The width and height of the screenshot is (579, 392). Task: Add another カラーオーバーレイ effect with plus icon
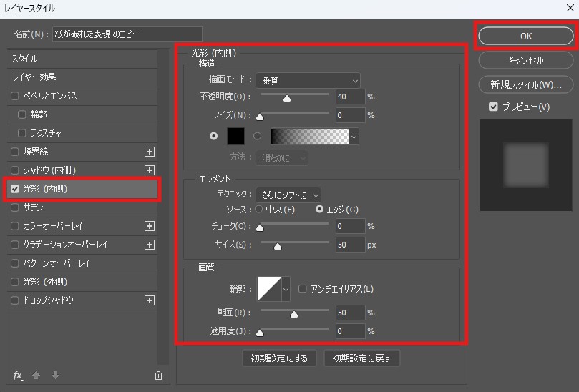point(150,226)
